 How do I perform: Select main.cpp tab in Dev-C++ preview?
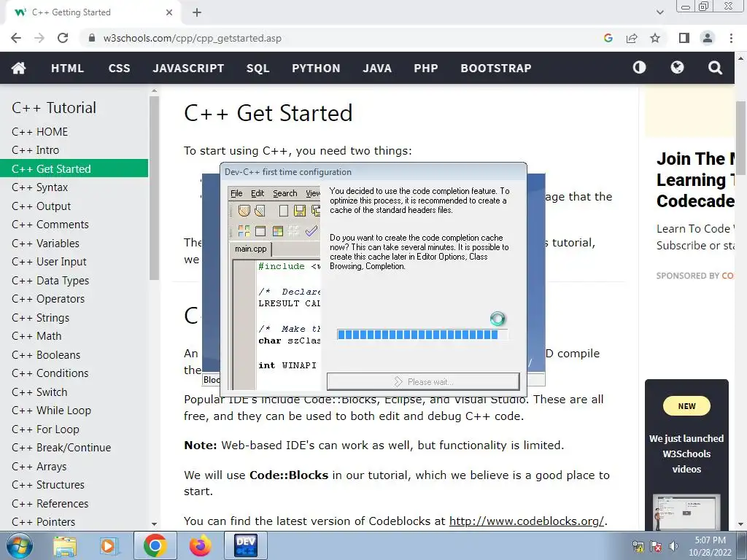tap(251, 249)
